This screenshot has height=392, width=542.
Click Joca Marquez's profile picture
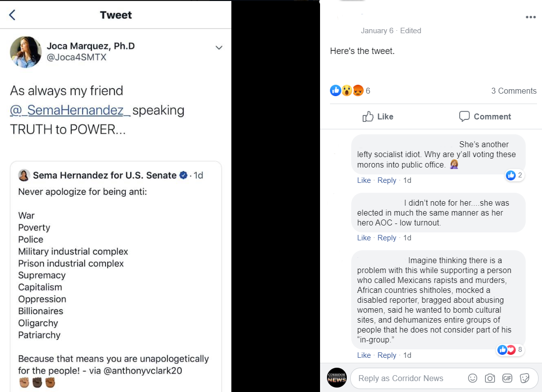[x=26, y=52]
